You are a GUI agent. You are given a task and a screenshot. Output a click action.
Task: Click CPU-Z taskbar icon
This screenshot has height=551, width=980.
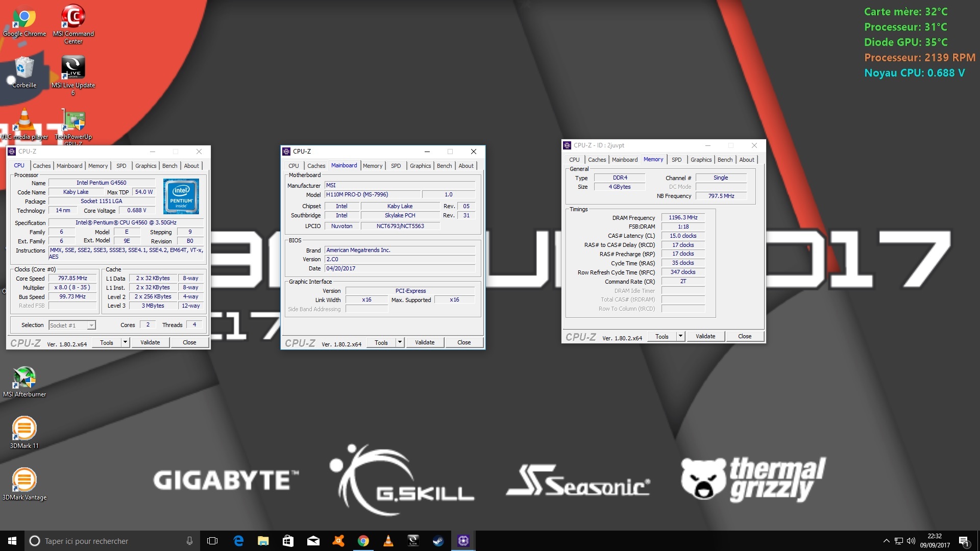coord(463,541)
